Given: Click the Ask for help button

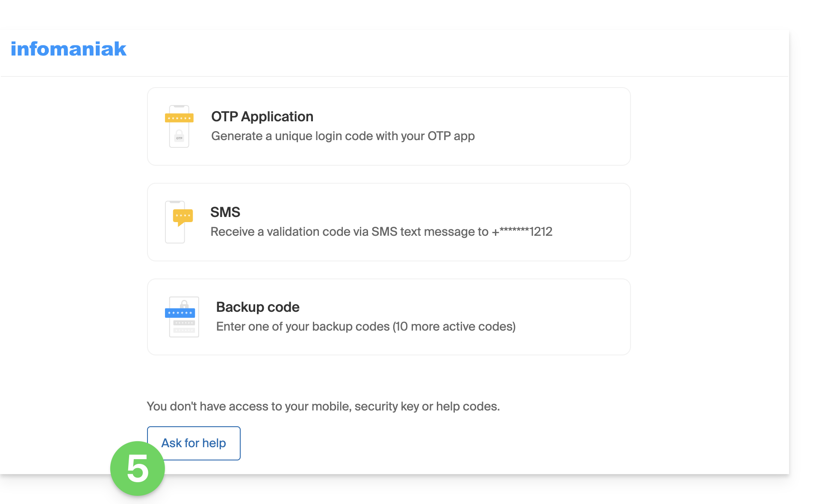Looking at the screenshot, I should pos(194,443).
